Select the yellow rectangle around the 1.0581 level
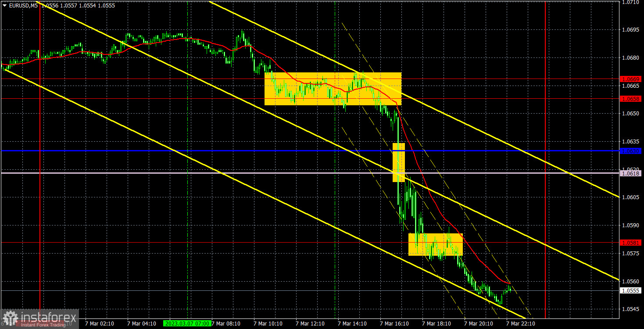Viewport: 644px width, 329px height. [x=435, y=244]
